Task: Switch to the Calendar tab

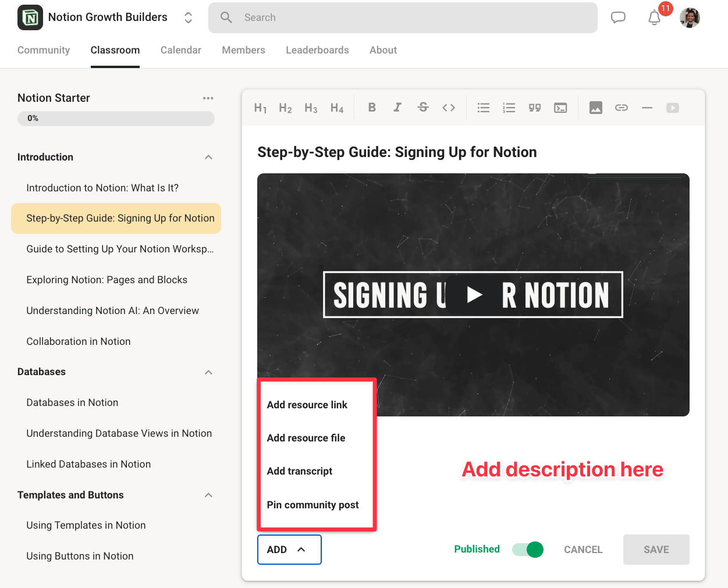Action: pos(180,50)
